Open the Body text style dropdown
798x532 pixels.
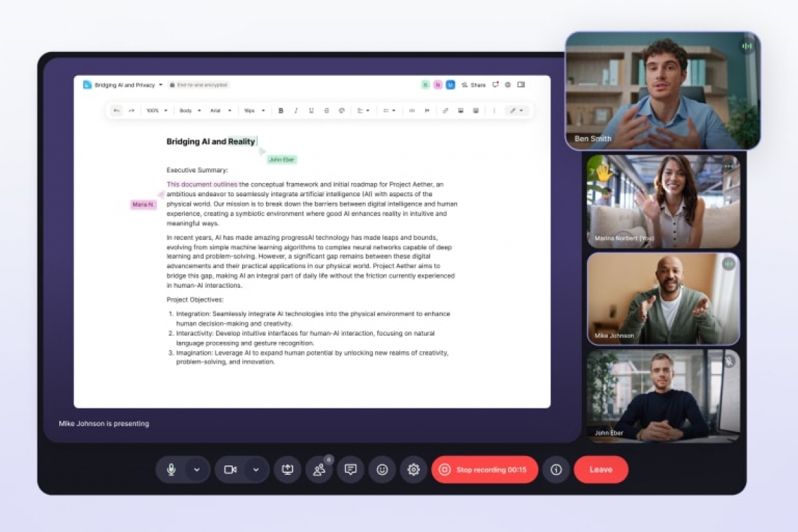[x=190, y=110]
